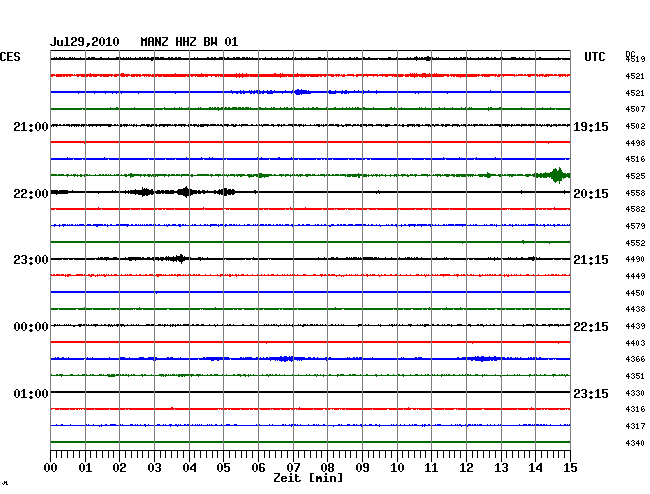Select the station label MANZ HHZ BW 01

[189, 42]
